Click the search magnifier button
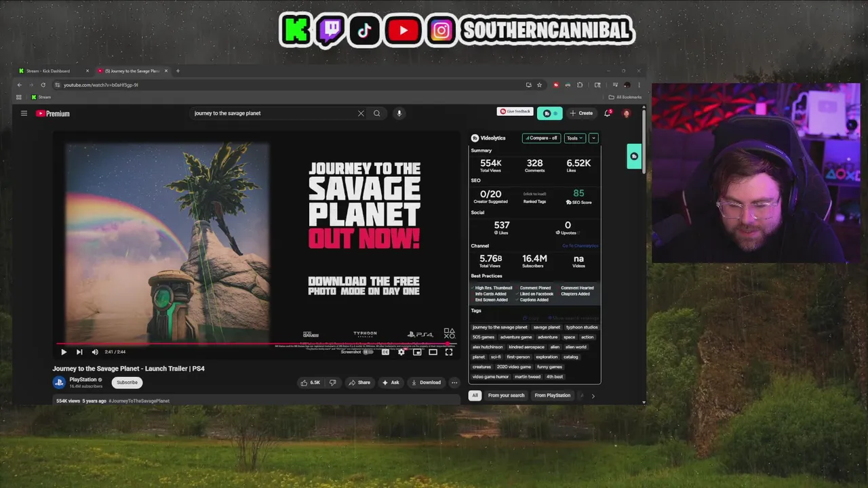The image size is (868, 488). point(377,113)
